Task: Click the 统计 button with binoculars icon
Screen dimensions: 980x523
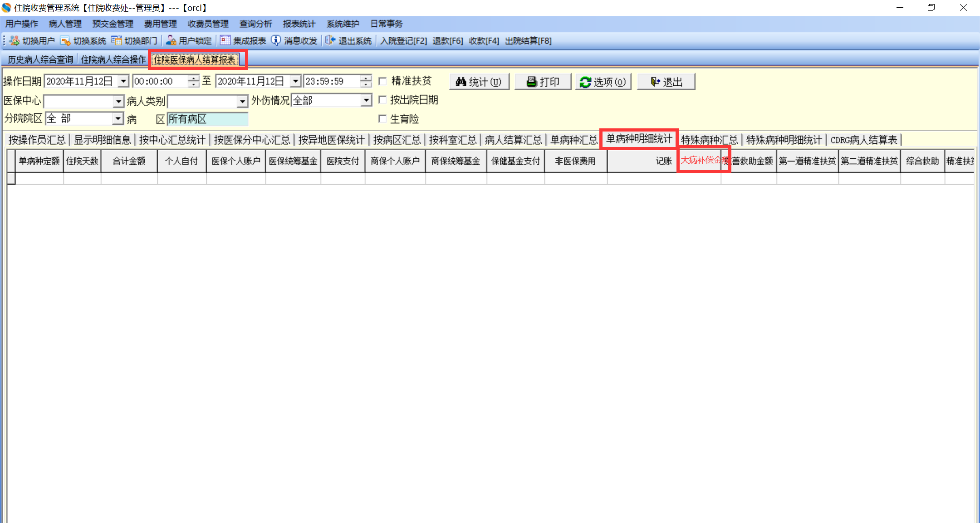Action: tap(479, 82)
